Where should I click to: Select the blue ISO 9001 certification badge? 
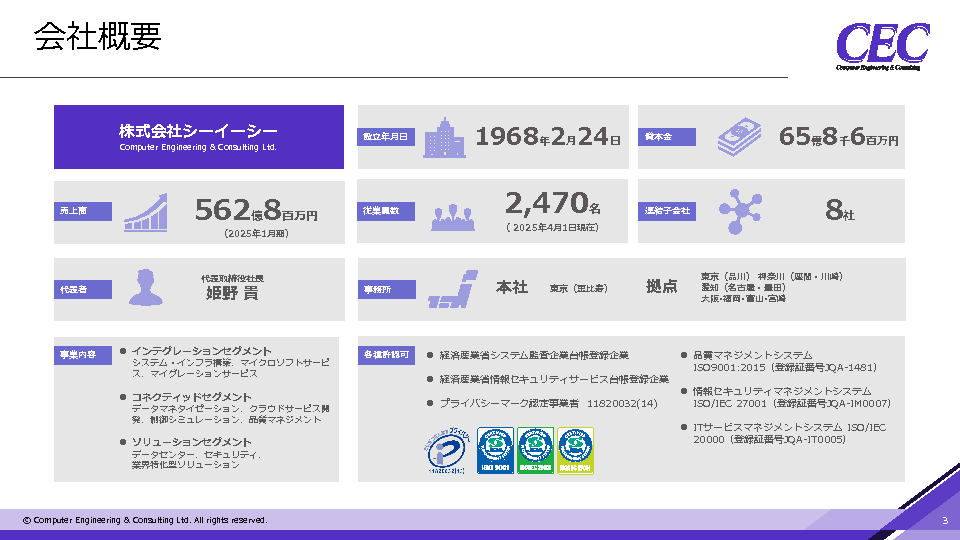495,451
